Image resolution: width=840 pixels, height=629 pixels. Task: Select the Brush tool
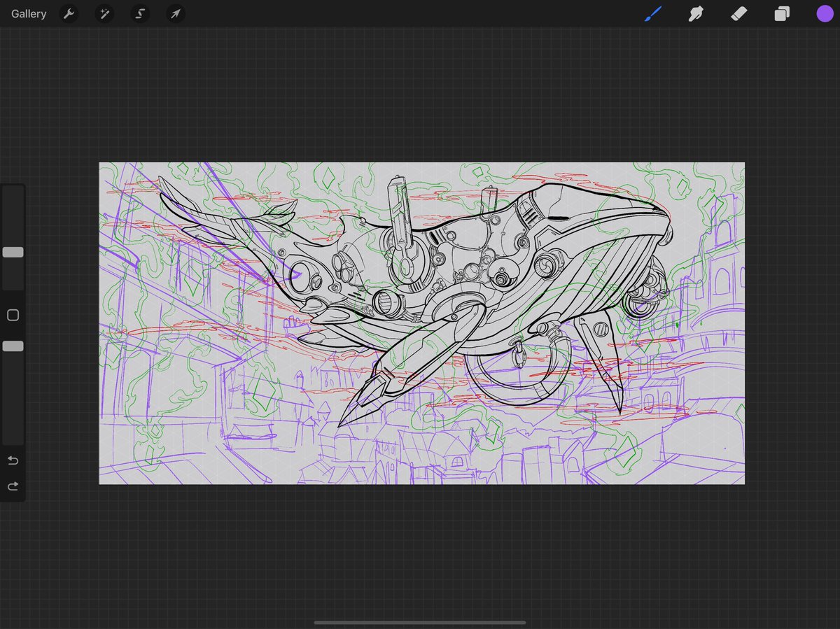[653, 13]
